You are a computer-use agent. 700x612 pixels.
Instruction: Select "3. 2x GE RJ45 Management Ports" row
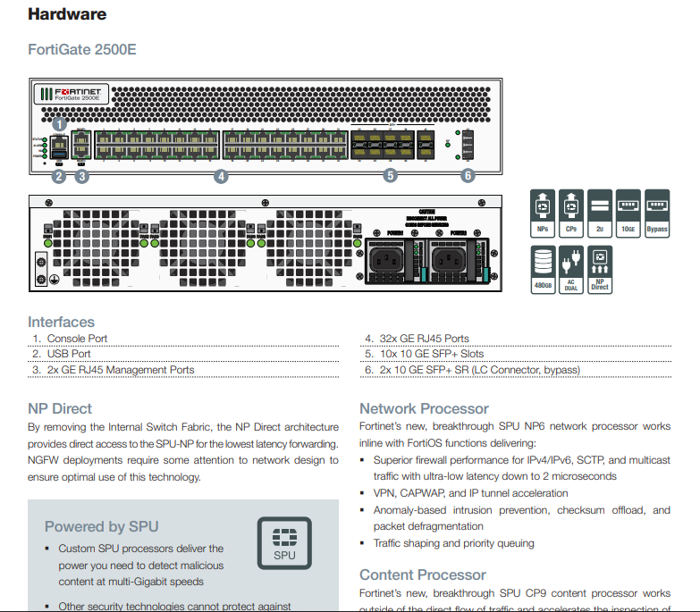pos(183,370)
